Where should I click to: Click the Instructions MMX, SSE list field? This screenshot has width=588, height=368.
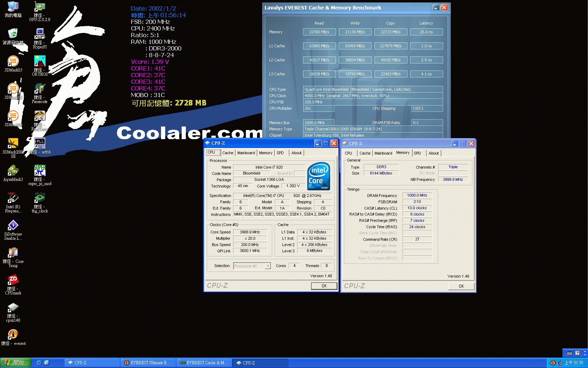coord(282,214)
